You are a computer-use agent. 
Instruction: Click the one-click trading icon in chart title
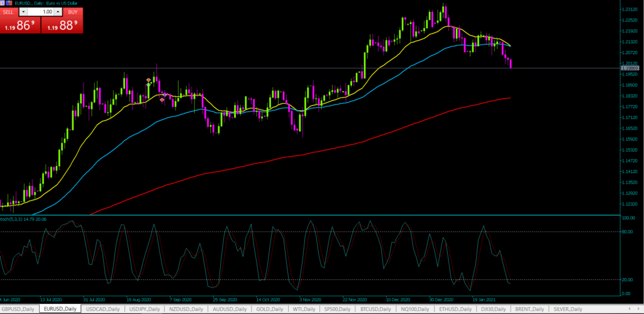tap(3, 3)
